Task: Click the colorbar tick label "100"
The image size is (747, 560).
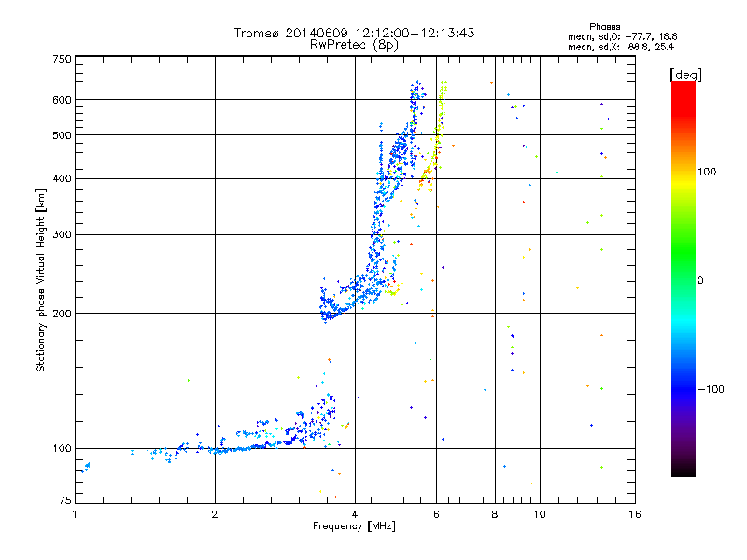Action: click(x=707, y=172)
